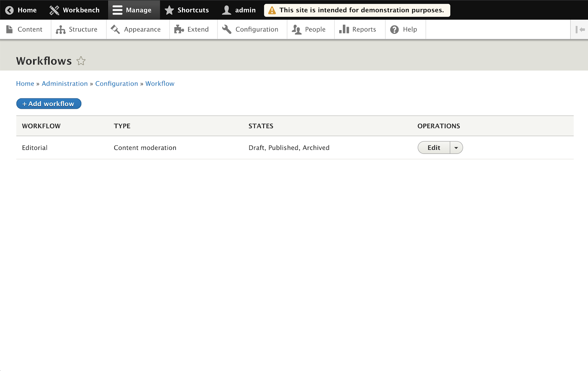The image size is (588, 371).
Task: Follow the Workflow breadcrumb link
Action: coord(160,84)
